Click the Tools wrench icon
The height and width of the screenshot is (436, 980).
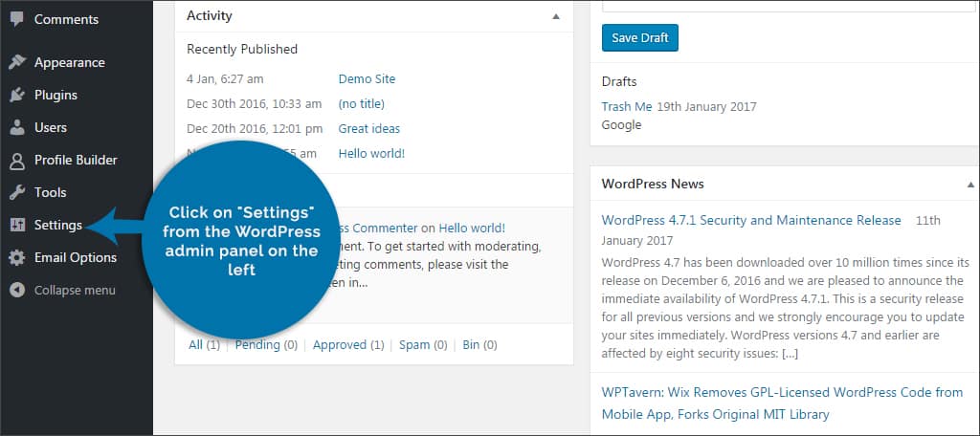coord(17,192)
